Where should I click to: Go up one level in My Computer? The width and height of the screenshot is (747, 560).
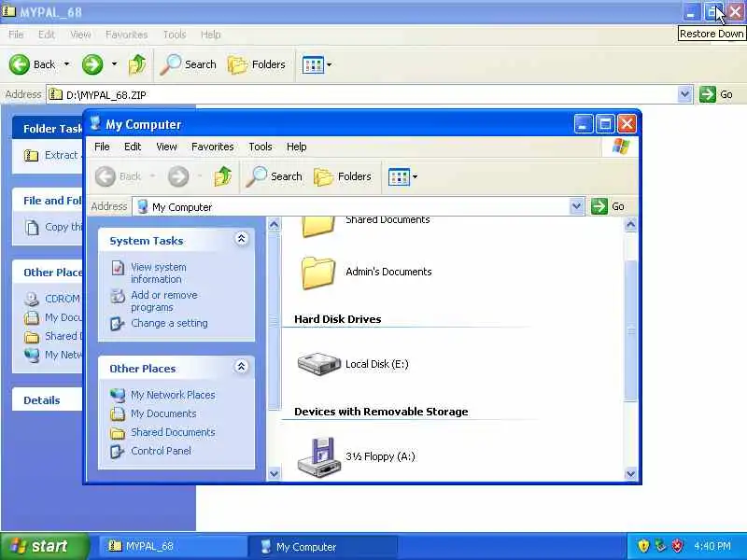point(222,176)
